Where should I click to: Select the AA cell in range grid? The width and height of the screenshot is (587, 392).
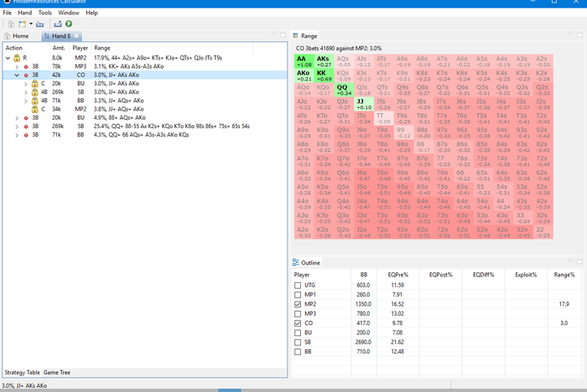coord(304,61)
